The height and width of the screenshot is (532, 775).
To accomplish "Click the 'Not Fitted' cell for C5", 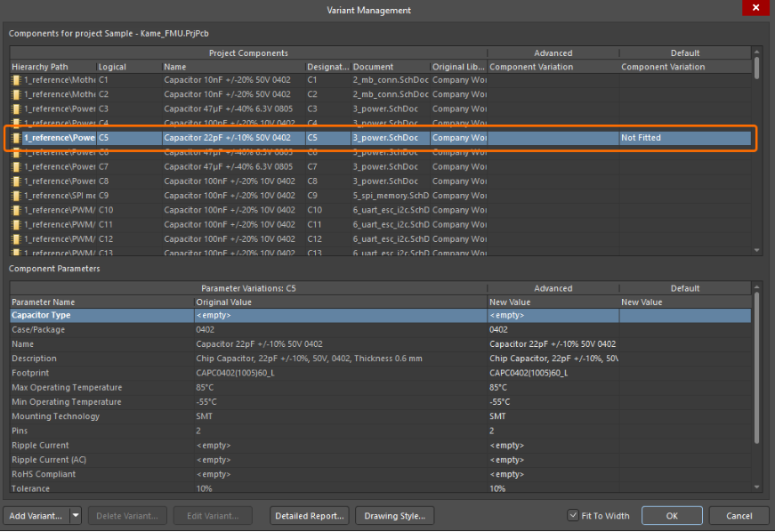I will coord(685,138).
